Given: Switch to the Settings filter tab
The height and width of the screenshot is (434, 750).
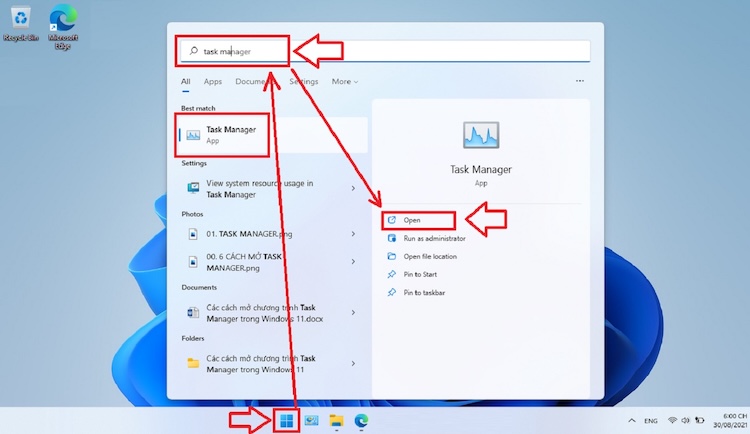Looking at the screenshot, I should point(304,82).
